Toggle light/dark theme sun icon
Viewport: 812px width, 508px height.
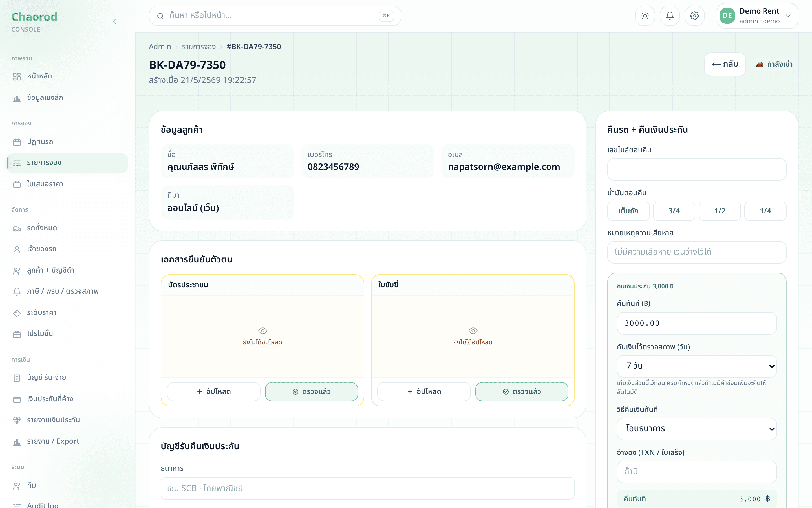(x=645, y=16)
